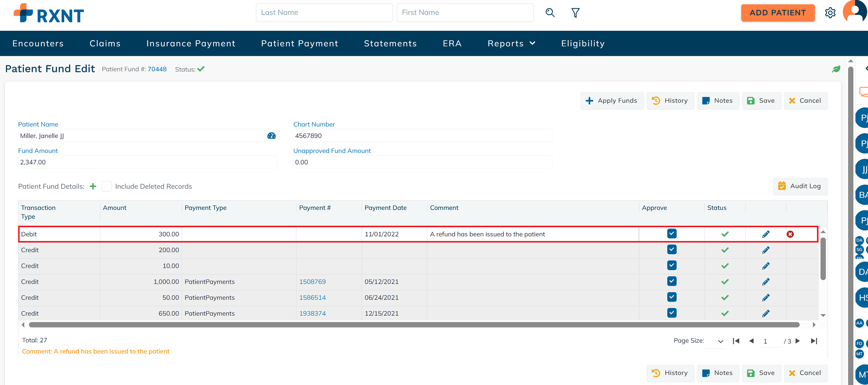
Task: Click the green plus to add fund detail
Action: pyautogui.click(x=93, y=186)
